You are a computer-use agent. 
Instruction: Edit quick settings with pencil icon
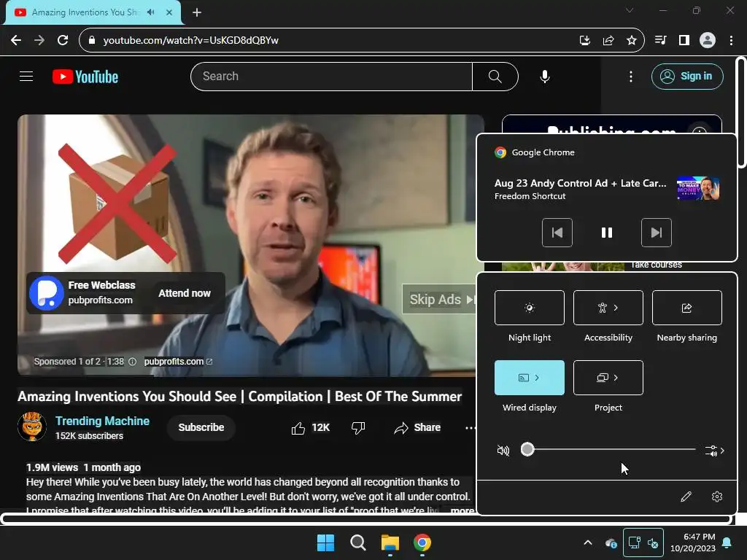point(686,497)
